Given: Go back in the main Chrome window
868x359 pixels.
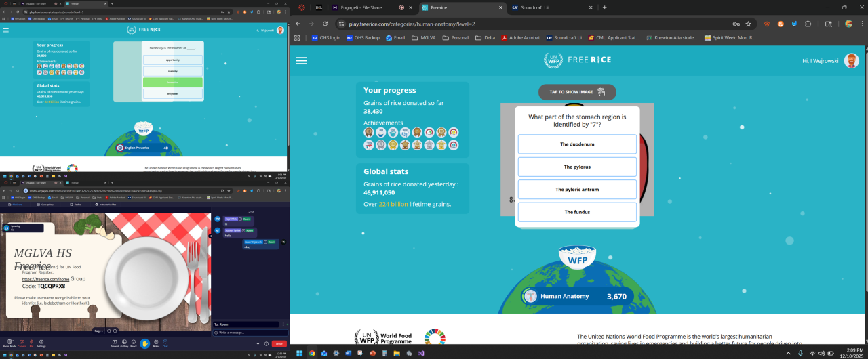Looking at the screenshot, I should pyautogui.click(x=297, y=24).
